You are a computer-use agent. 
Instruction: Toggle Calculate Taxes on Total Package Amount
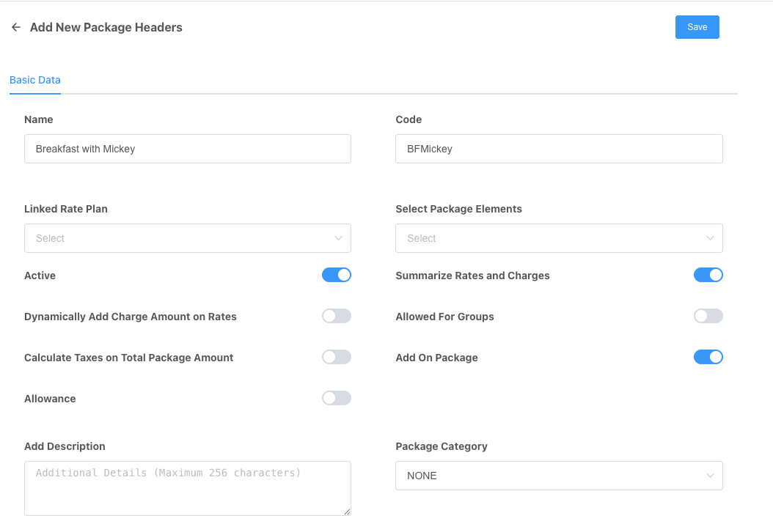[x=337, y=357]
